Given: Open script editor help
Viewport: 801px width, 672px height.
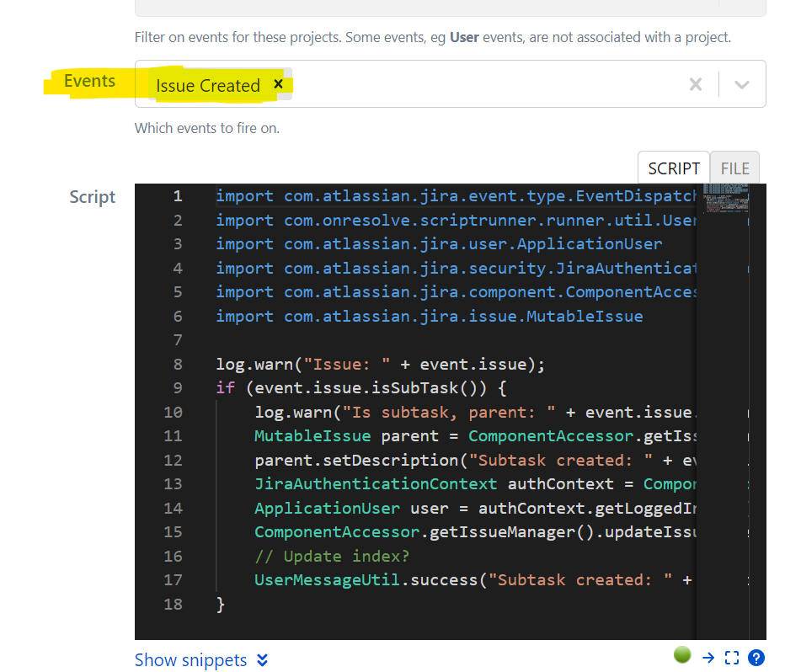Looking at the screenshot, I should (756, 658).
